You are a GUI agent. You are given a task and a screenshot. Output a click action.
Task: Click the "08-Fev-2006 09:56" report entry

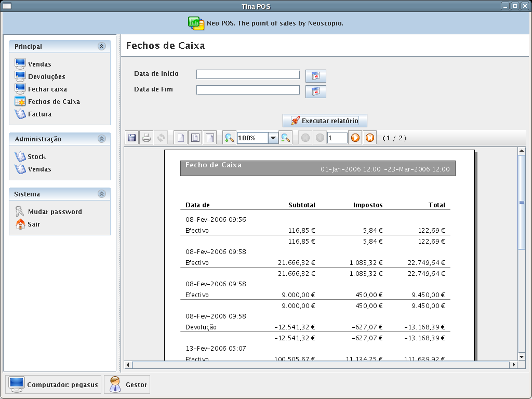coord(216,220)
